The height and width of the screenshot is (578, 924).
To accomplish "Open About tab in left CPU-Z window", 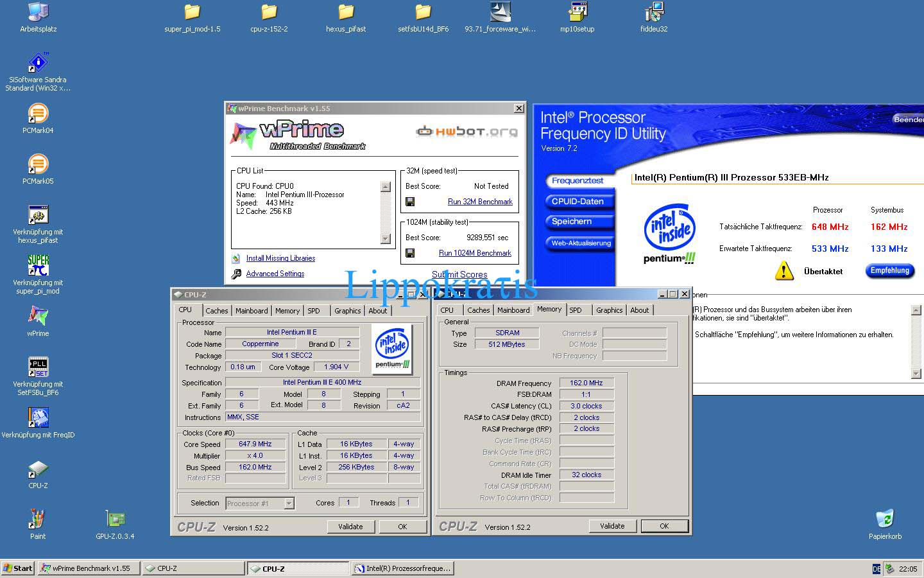I will point(378,311).
